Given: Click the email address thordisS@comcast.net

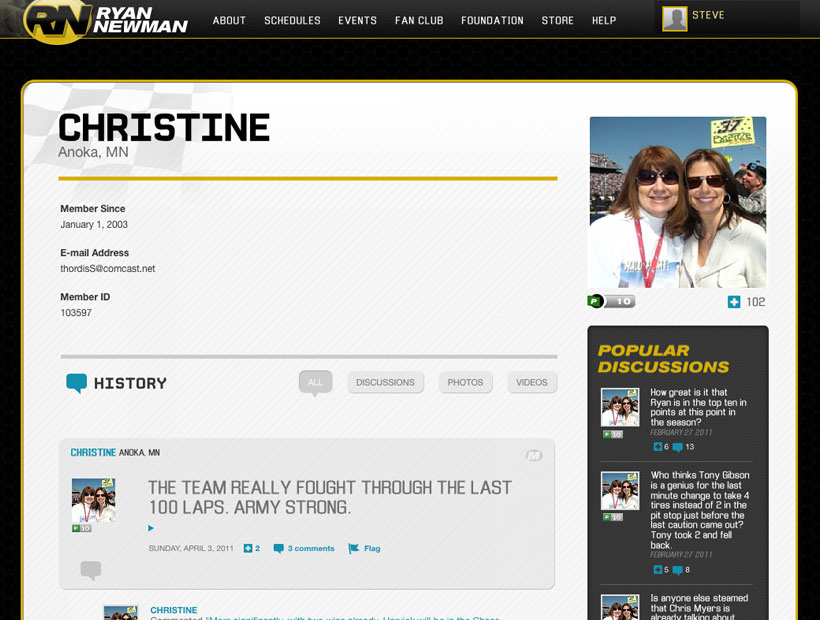Looking at the screenshot, I should tap(108, 269).
